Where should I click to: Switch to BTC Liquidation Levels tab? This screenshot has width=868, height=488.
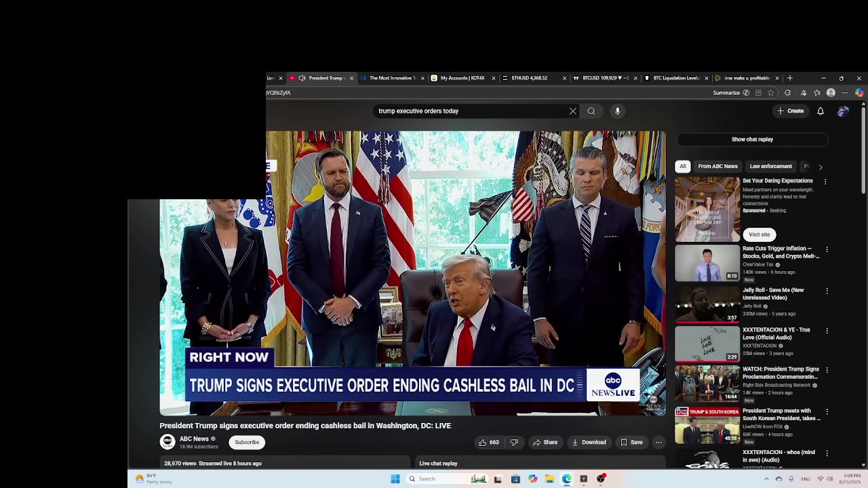click(x=675, y=78)
